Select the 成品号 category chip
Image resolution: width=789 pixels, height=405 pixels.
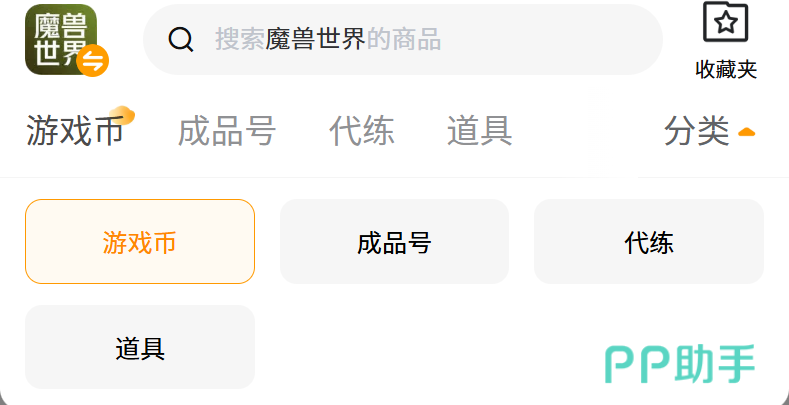click(394, 242)
